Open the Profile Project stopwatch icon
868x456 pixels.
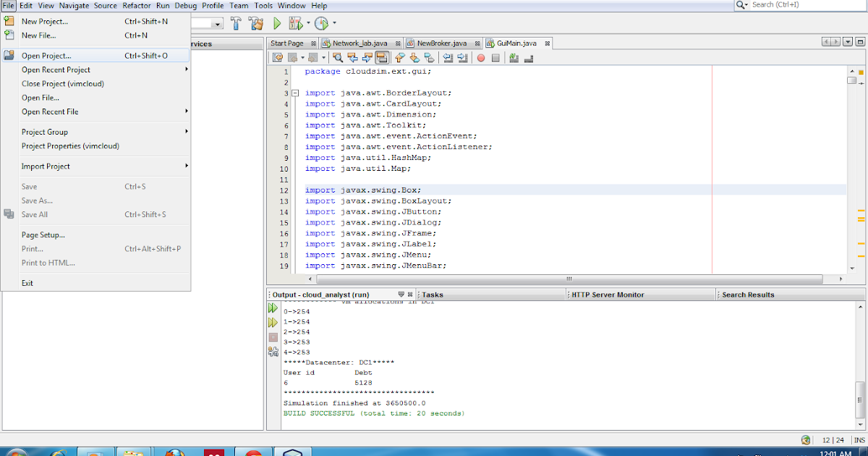(x=321, y=23)
